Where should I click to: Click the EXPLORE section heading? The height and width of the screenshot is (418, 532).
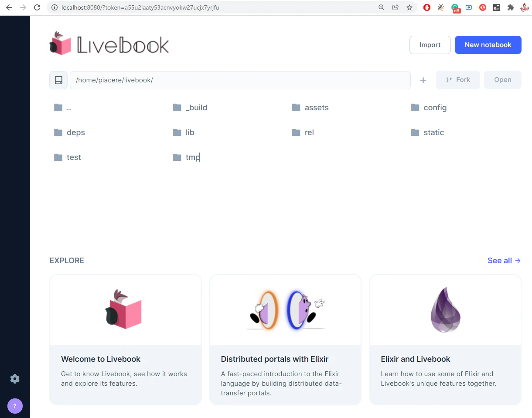[67, 261]
